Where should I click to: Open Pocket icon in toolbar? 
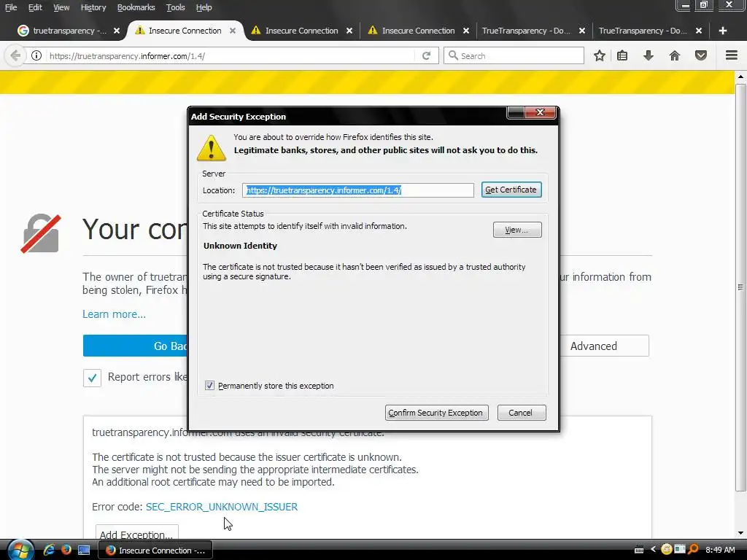701,55
